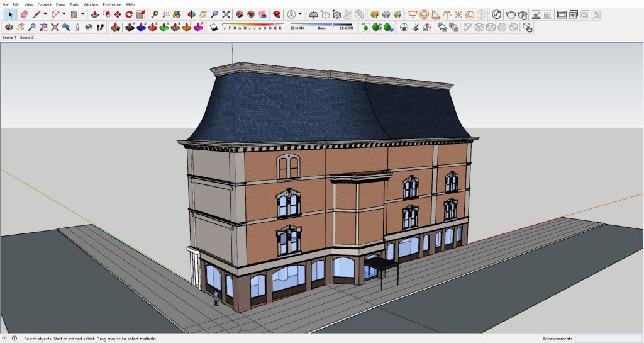The height and width of the screenshot is (343, 644).
Task: Open the Arc tool dropdown arrow
Action: click(x=64, y=14)
